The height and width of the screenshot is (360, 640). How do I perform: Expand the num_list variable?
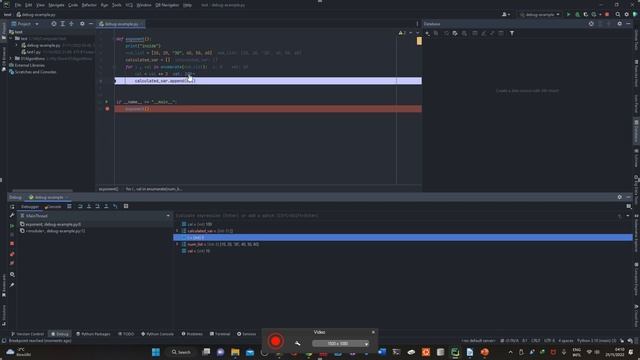pyautogui.click(x=178, y=244)
